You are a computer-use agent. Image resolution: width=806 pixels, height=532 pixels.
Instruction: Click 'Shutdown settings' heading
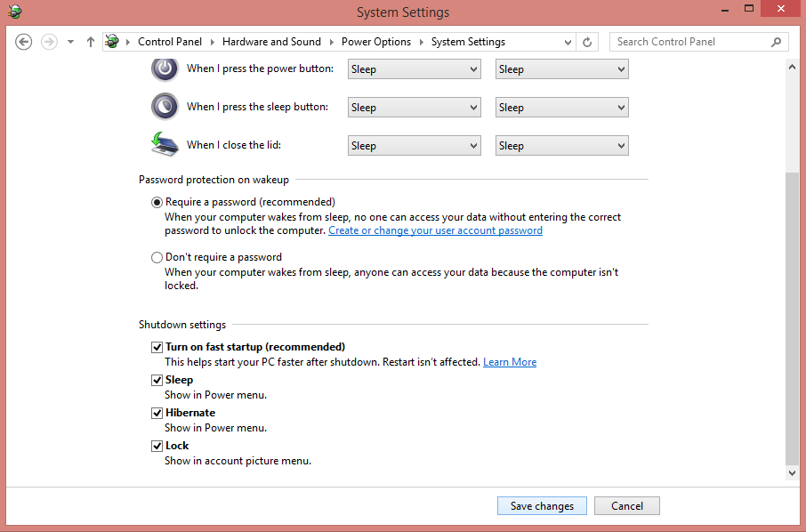[182, 325]
